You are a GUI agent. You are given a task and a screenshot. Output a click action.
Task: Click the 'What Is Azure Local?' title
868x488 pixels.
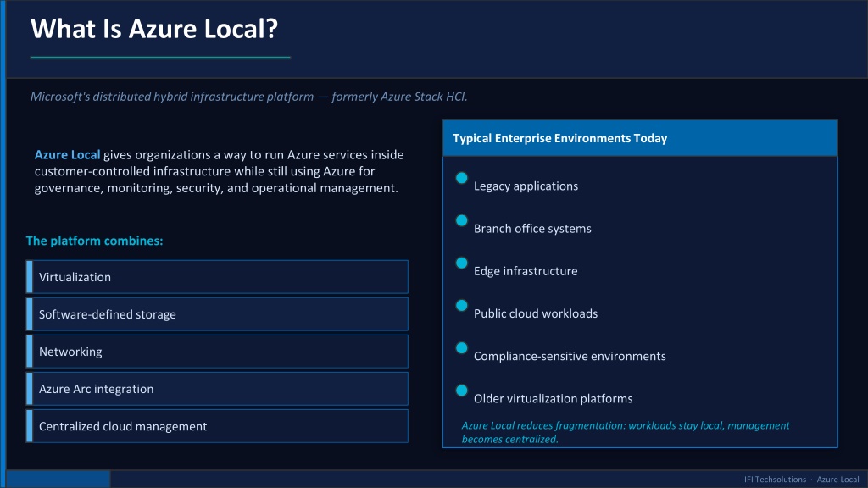[154, 29]
